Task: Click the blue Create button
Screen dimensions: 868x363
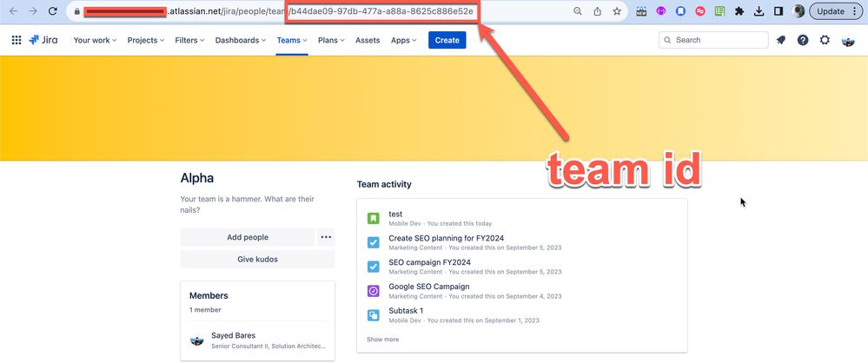Action: [x=447, y=40]
